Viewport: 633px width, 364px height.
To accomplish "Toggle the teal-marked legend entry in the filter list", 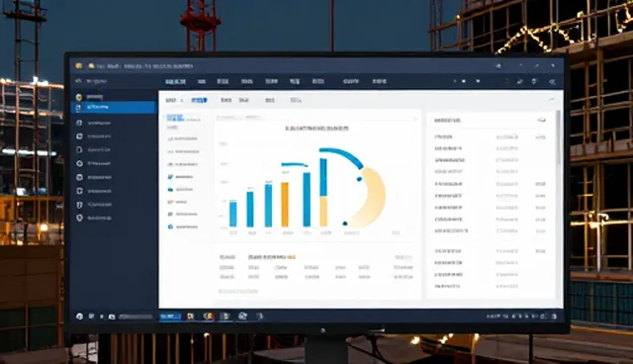I will tap(170, 189).
